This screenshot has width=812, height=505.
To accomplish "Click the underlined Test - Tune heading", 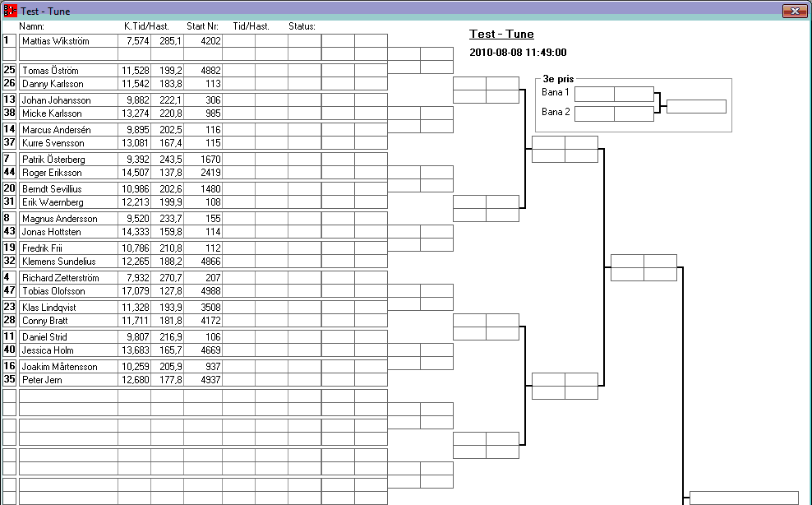I will click(501, 34).
